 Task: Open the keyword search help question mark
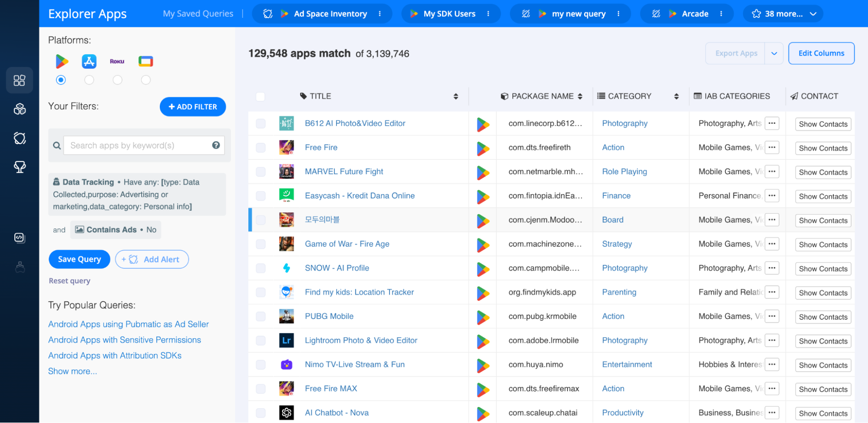tap(216, 145)
